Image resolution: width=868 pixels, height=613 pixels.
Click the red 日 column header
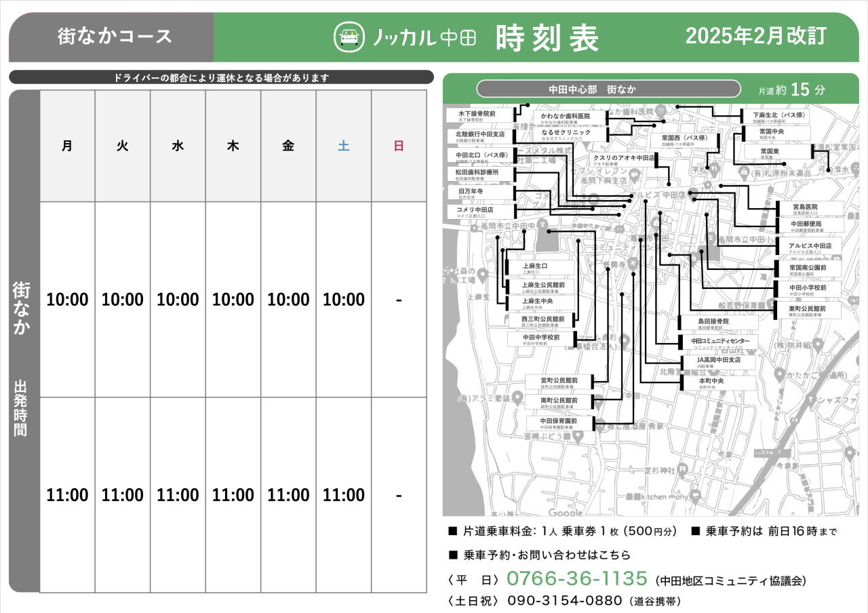399,146
